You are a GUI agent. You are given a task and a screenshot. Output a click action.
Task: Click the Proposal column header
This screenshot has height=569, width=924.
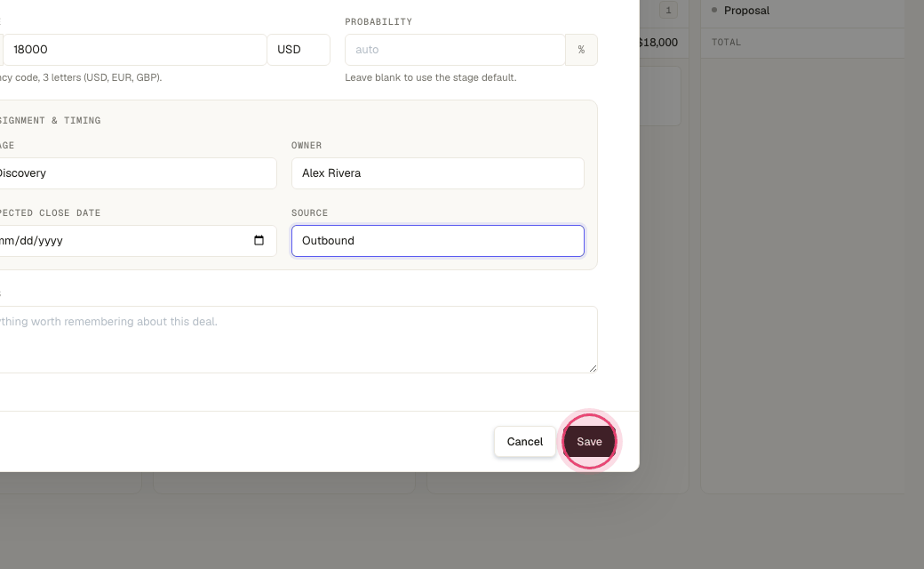pyautogui.click(x=746, y=11)
